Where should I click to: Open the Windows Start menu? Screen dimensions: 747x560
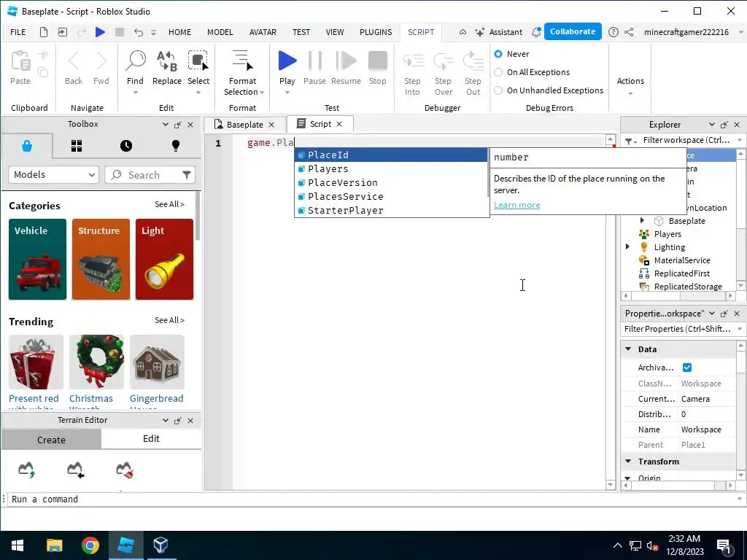pos(18,545)
